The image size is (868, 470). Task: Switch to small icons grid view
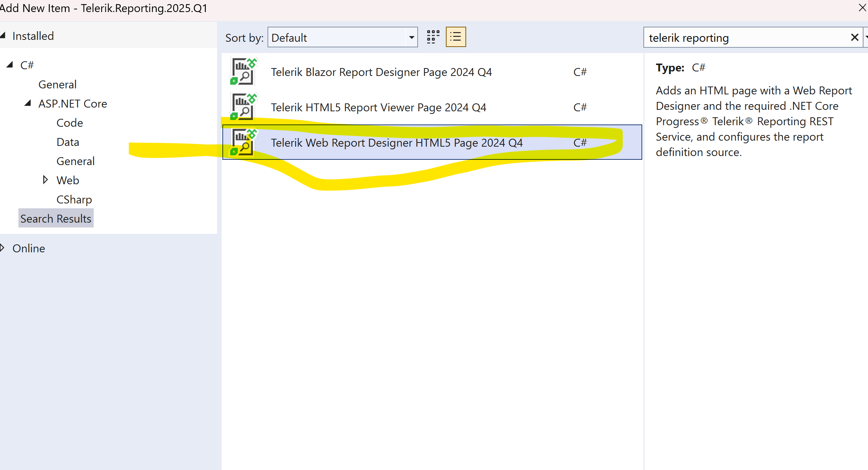coord(433,37)
